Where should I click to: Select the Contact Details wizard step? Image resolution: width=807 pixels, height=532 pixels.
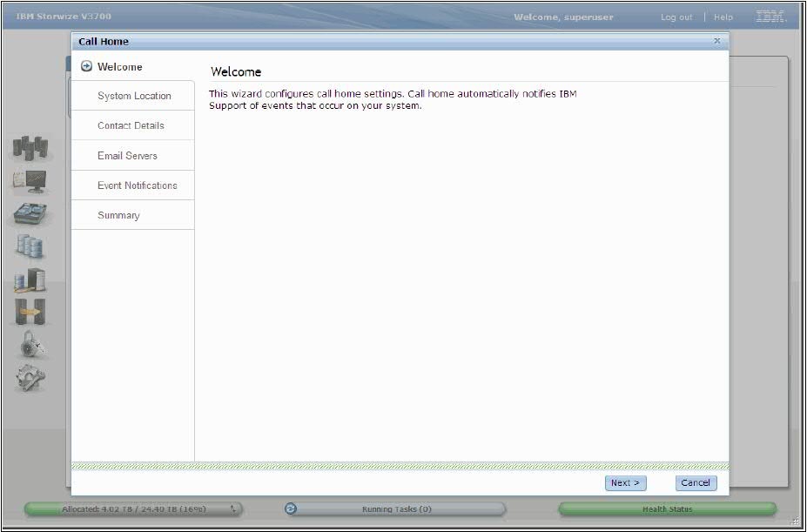click(133, 125)
